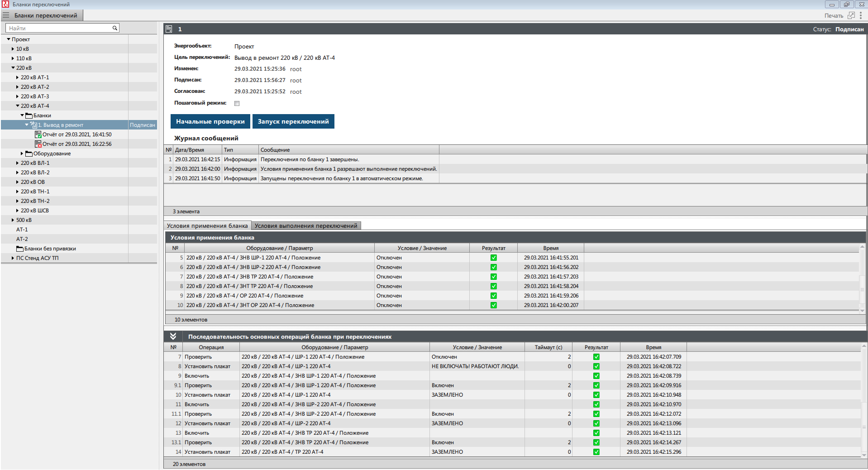The height and width of the screenshot is (470, 868).
Task: Click the green result checkmark for ОР 220 АТ-4
Action: pyautogui.click(x=493, y=296)
